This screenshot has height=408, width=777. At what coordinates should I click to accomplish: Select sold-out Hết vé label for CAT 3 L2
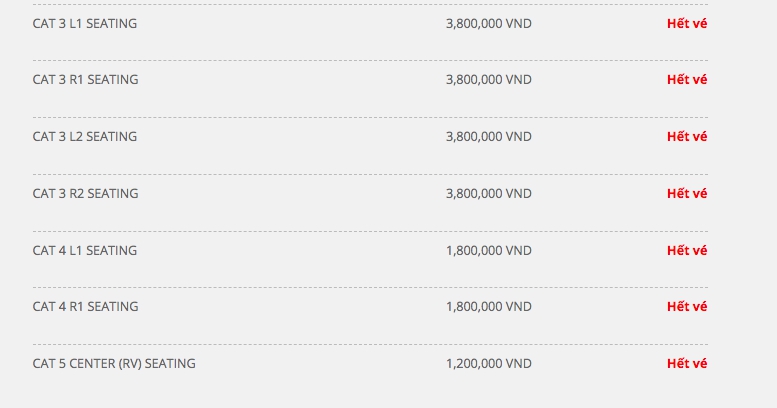[687, 137]
